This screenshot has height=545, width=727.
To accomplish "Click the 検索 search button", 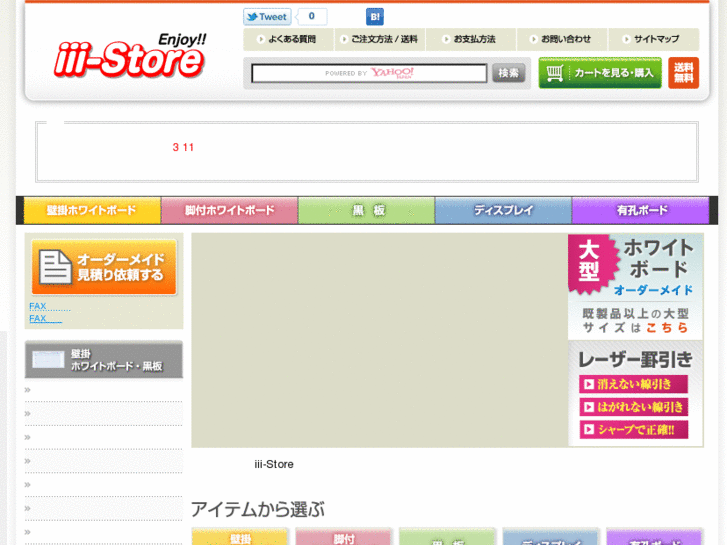I will [x=509, y=73].
